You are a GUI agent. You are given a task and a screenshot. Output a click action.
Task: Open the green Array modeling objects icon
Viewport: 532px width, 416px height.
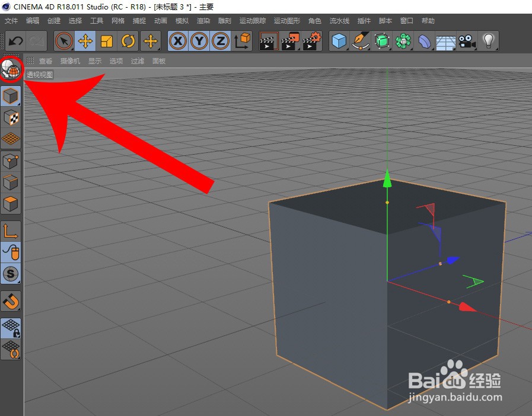coord(403,41)
